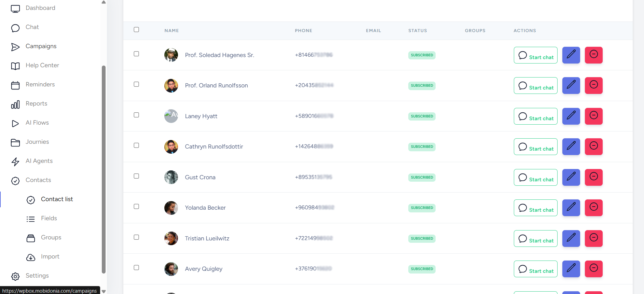This screenshot has height=294, width=644.
Task: Go to Groups under Contacts
Action: tap(51, 237)
